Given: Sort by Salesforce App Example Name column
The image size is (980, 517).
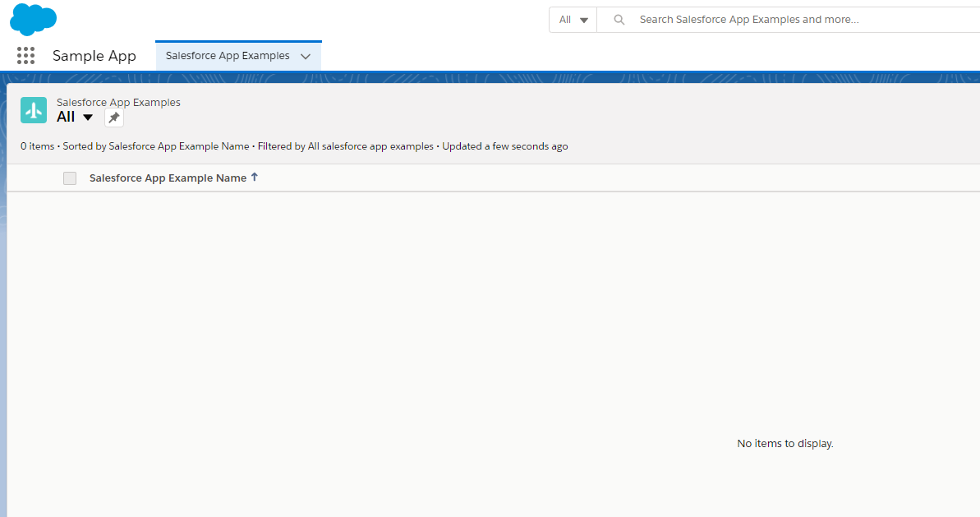Looking at the screenshot, I should [167, 178].
